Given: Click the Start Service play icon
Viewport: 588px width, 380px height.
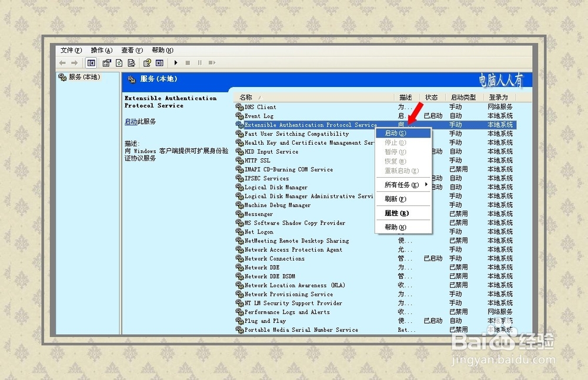Looking at the screenshot, I should [x=176, y=63].
